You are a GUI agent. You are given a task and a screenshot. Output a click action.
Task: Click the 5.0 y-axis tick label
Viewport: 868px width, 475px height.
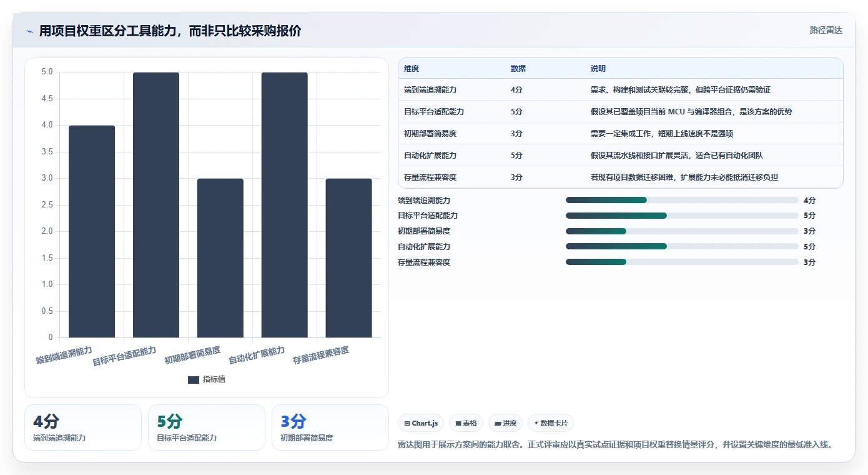click(47, 72)
